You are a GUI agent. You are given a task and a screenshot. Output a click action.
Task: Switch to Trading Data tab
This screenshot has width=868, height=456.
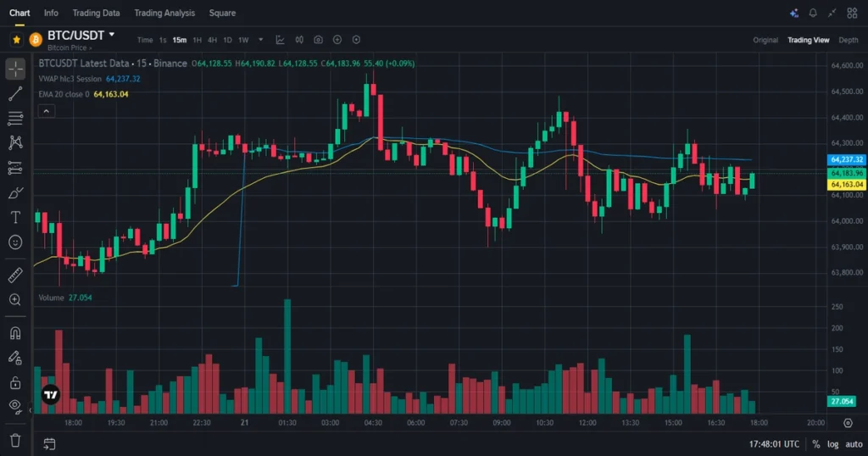coord(96,13)
